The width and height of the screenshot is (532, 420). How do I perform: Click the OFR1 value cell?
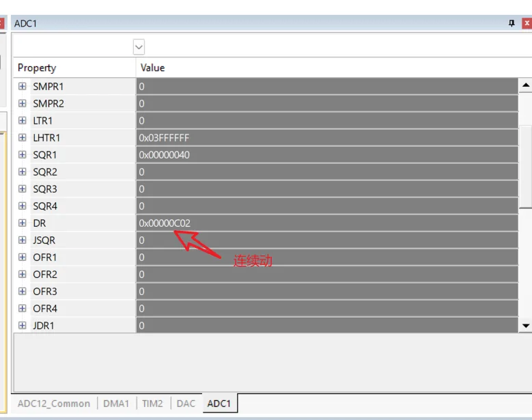click(327, 257)
